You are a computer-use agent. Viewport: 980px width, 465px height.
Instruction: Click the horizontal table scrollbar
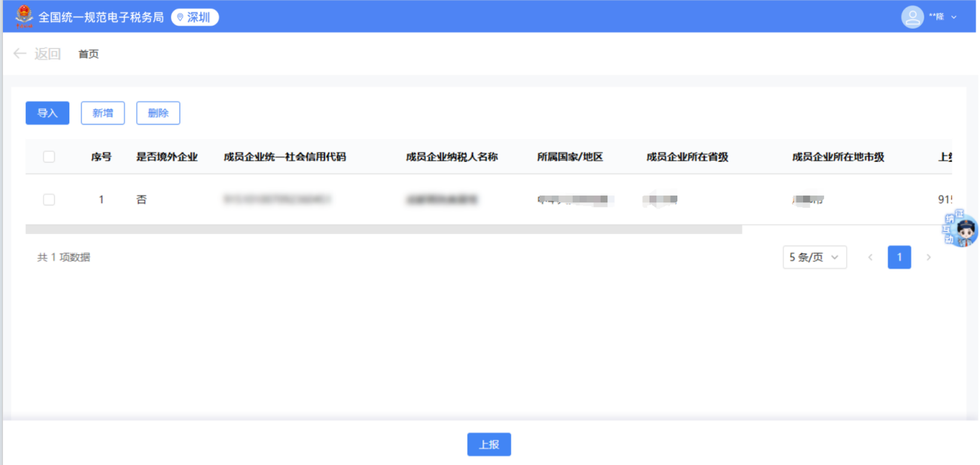384,229
